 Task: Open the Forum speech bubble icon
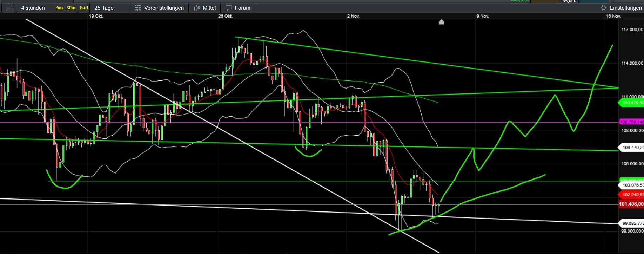[x=229, y=8]
